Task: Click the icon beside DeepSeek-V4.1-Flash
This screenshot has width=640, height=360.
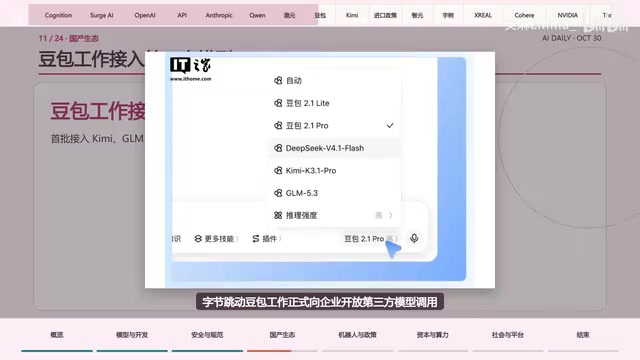Action: point(278,148)
